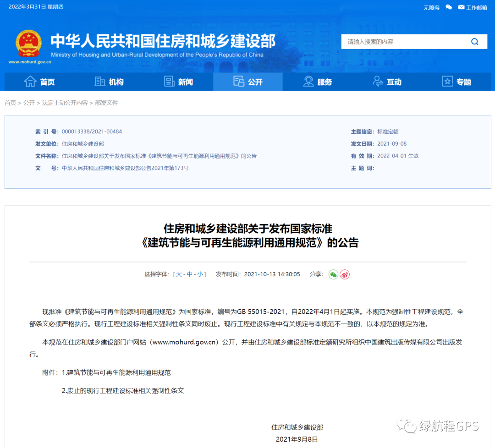495x448 pixels.
Task: Select 小 to shrink the font size
Action: coord(201,274)
